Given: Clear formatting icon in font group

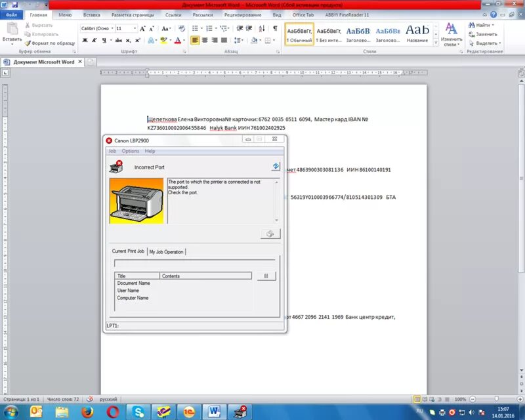Looking at the screenshot, I should (182, 28).
